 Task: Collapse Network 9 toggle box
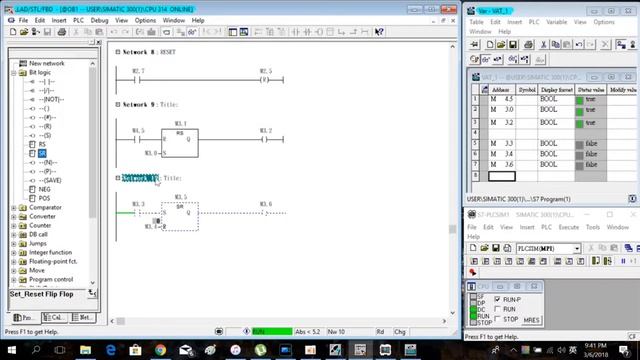click(x=118, y=104)
